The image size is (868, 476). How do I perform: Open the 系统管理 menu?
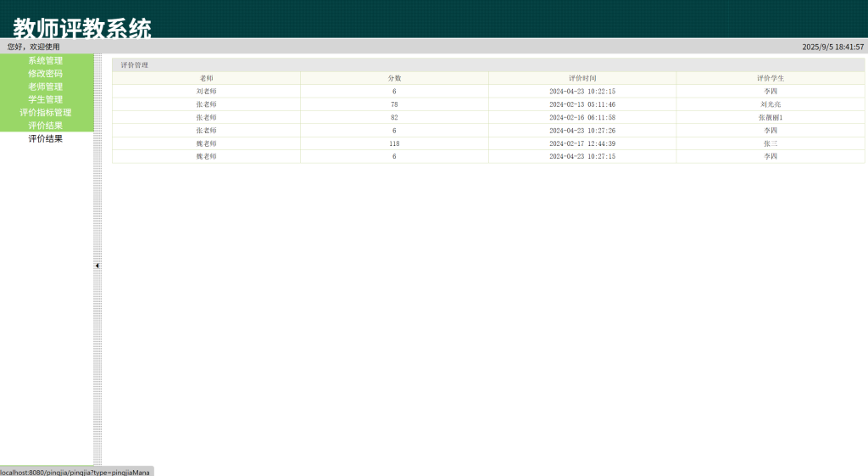(x=46, y=60)
